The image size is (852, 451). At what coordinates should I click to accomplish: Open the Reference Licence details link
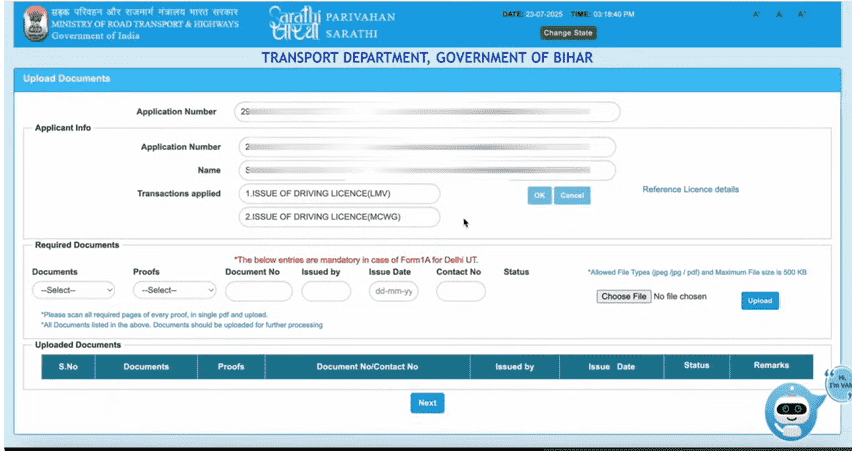(690, 189)
